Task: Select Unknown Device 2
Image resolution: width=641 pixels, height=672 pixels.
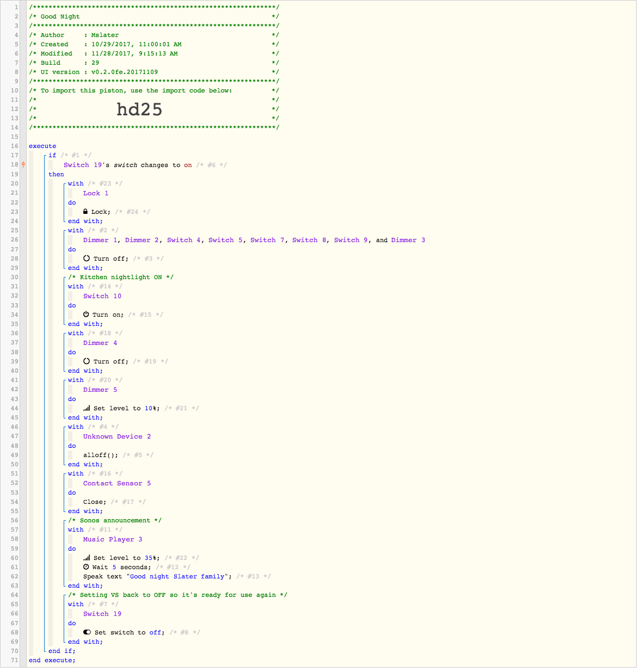Action: 117,436
